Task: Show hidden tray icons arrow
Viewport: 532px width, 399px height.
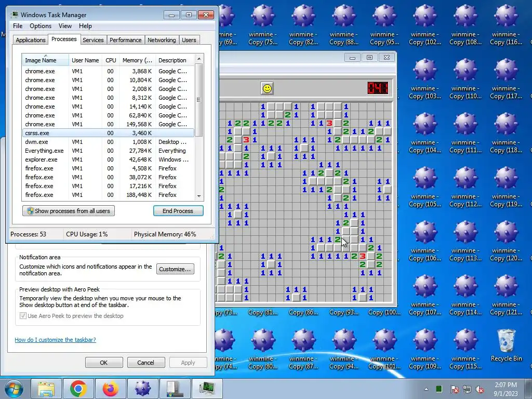Action: (426, 389)
